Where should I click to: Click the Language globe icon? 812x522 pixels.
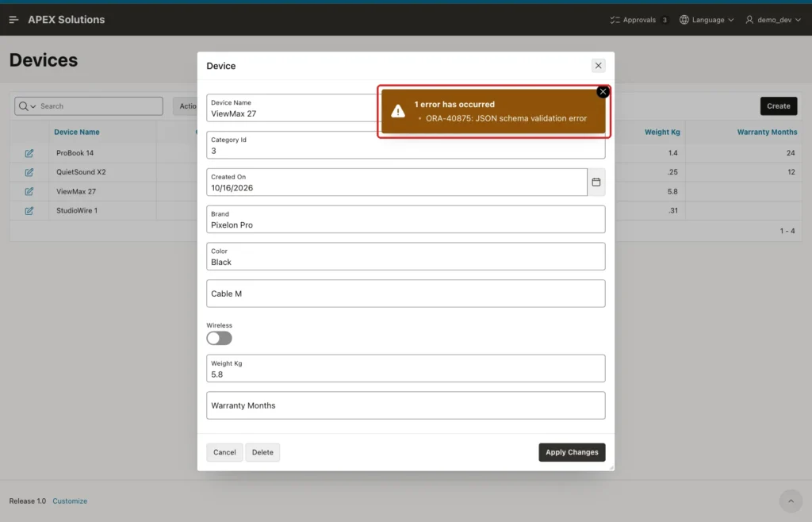(684, 20)
